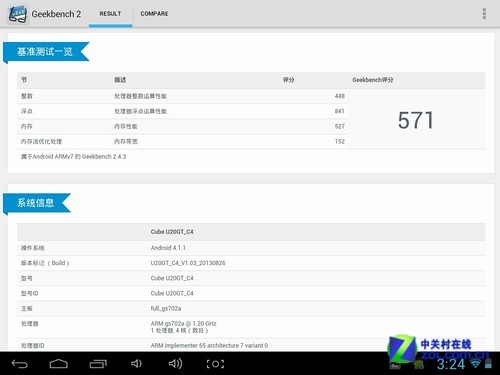The height and width of the screenshot is (375, 500).
Task: Select the floating point score 841
Action: (340, 111)
